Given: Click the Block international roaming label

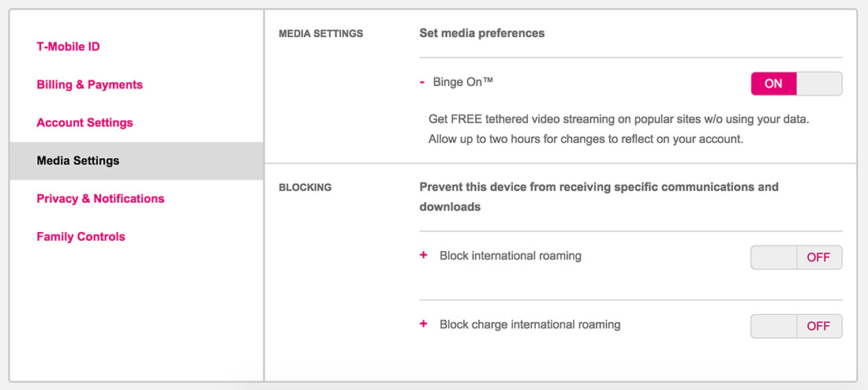Looking at the screenshot, I should pyautogui.click(x=511, y=256).
